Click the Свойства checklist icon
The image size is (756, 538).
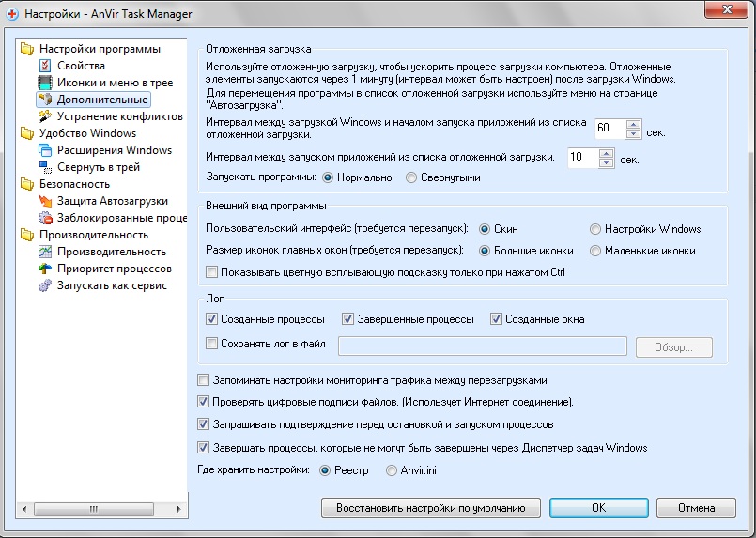coord(45,66)
